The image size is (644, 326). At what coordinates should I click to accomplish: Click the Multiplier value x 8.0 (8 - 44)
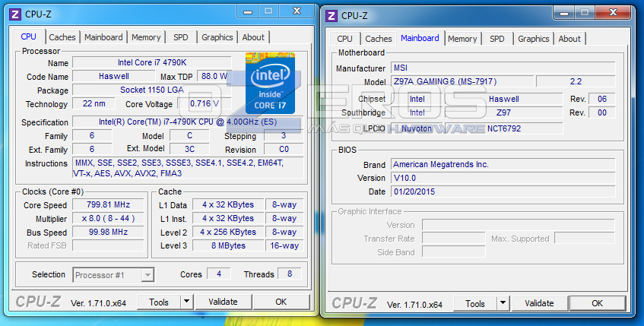(108, 218)
